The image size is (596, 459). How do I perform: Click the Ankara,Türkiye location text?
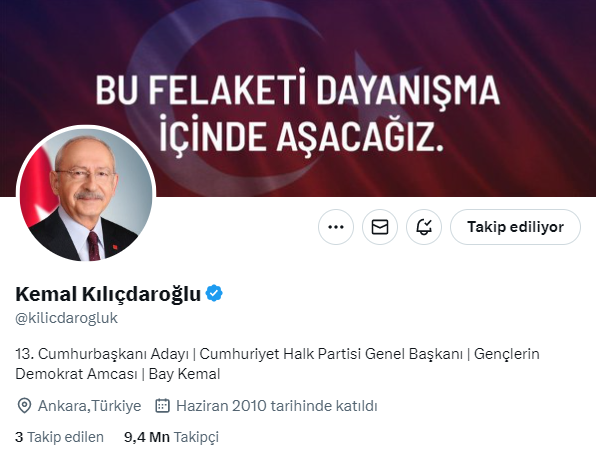89,406
